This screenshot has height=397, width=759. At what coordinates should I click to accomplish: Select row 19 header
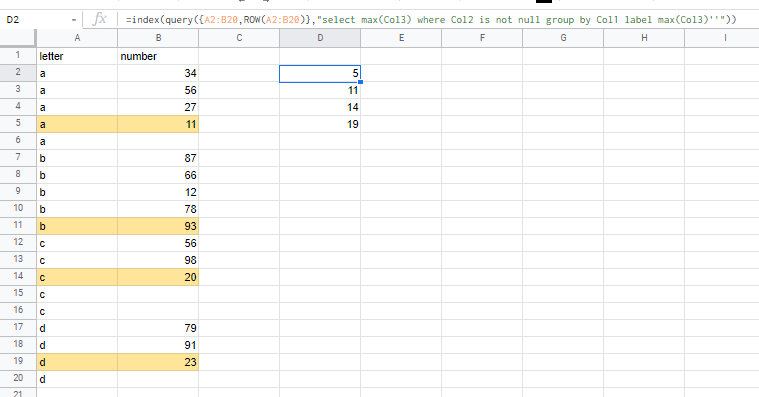click(18, 362)
